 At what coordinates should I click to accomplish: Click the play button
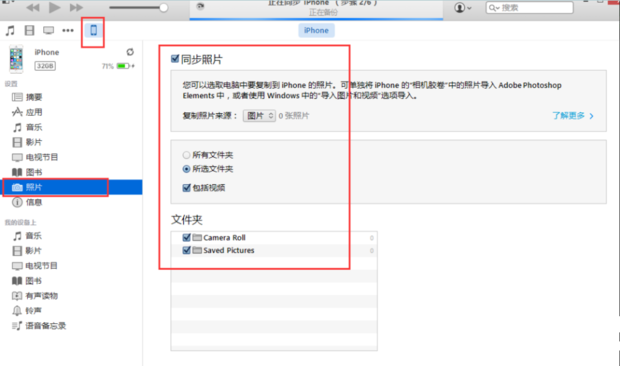tap(55, 8)
